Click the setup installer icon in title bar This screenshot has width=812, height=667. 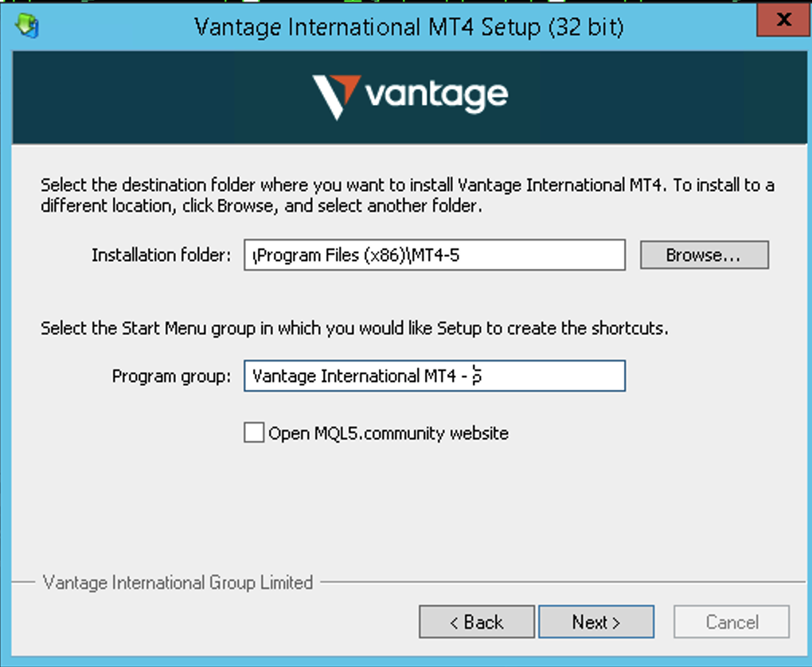coord(27,26)
